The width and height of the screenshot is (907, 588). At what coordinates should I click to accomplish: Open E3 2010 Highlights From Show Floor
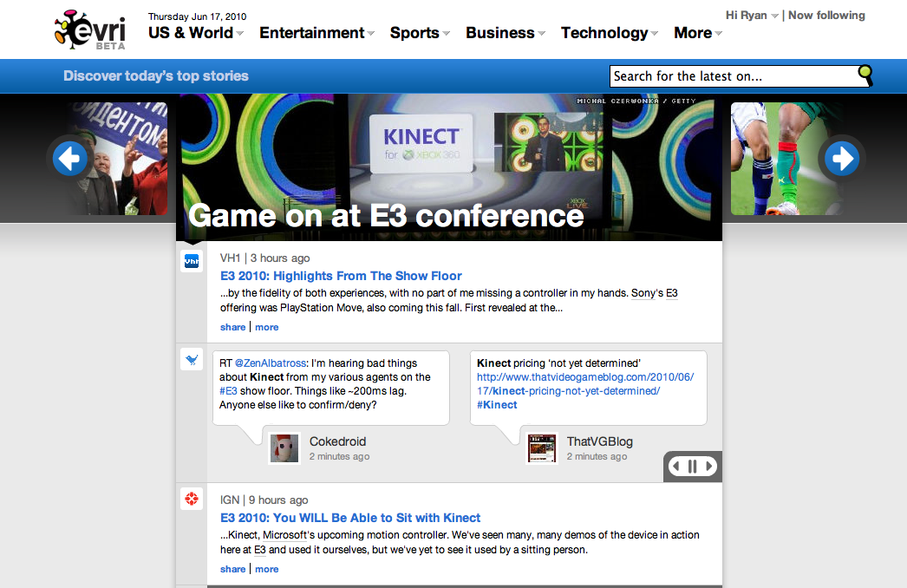coord(341,276)
